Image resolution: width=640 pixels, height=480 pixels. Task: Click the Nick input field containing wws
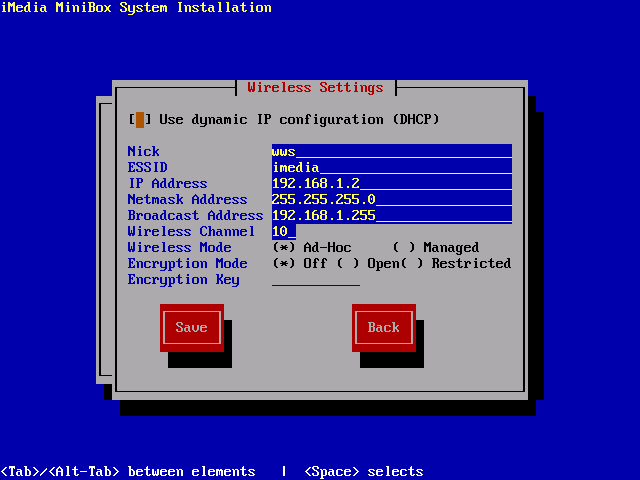[x=391, y=152]
